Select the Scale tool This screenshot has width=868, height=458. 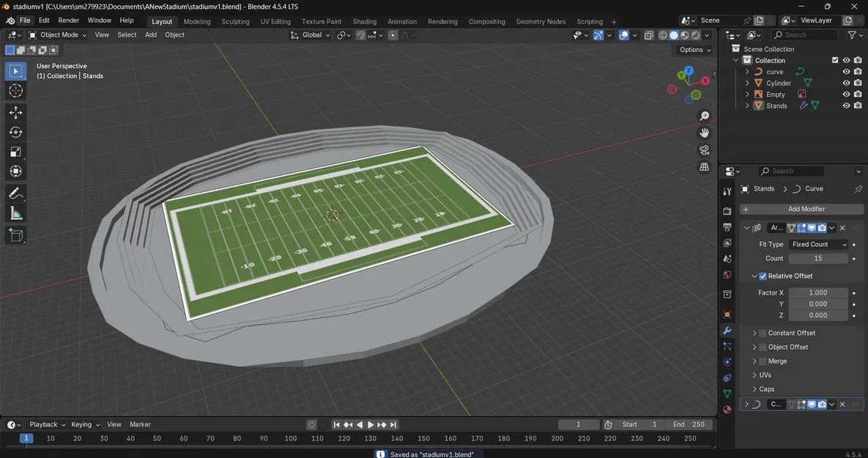tap(15, 152)
